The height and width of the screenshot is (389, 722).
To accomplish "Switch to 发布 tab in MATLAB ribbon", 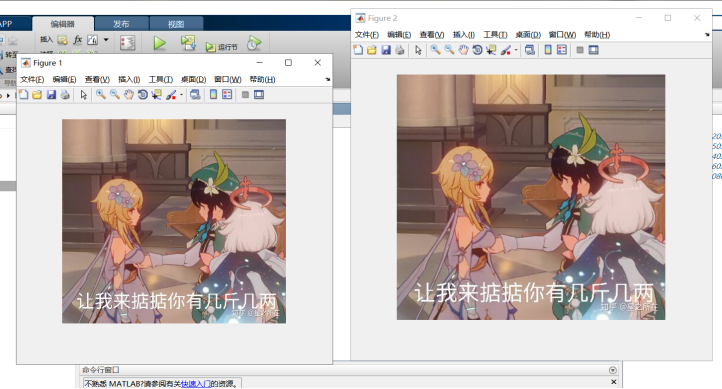I will pos(121,24).
